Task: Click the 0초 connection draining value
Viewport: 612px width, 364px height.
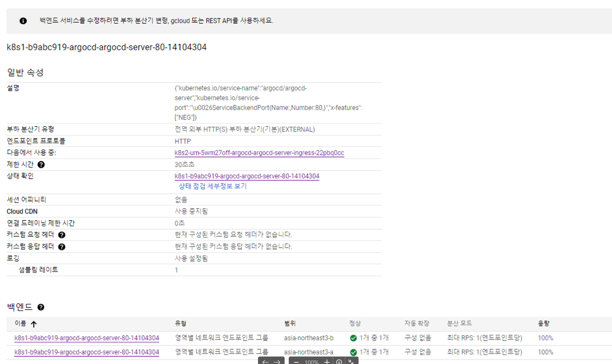Action: click(179, 223)
